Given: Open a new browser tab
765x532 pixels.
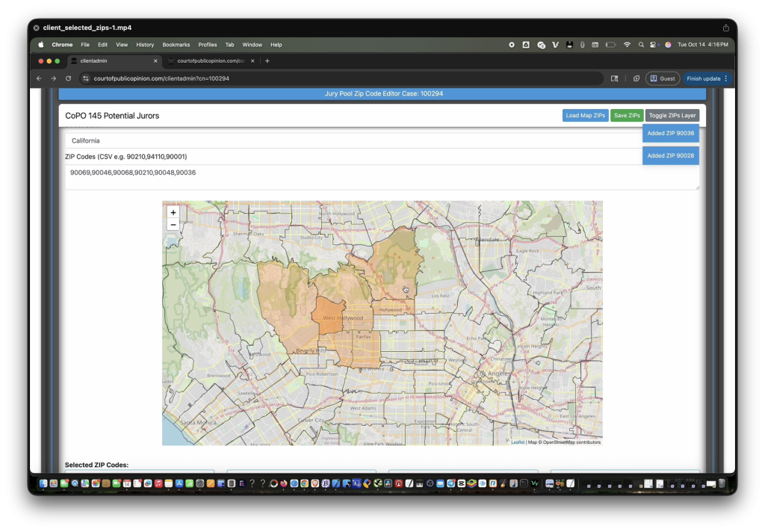Looking at the screenshot, I should [x=267, y=61].
